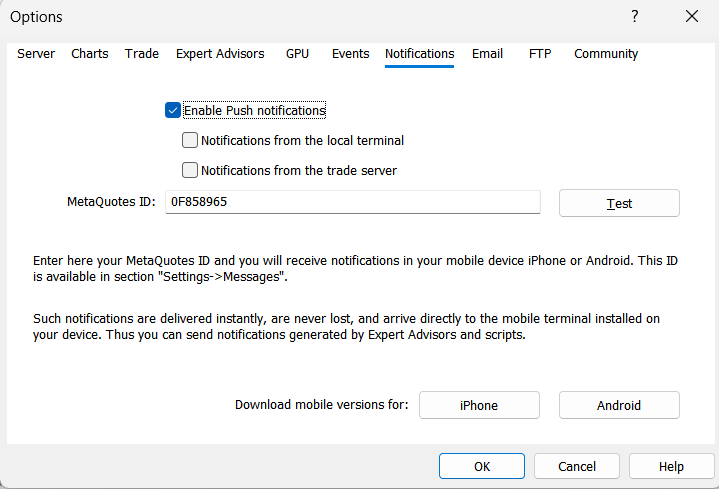Go to the Expert Advisors tab

coord(220,54)
